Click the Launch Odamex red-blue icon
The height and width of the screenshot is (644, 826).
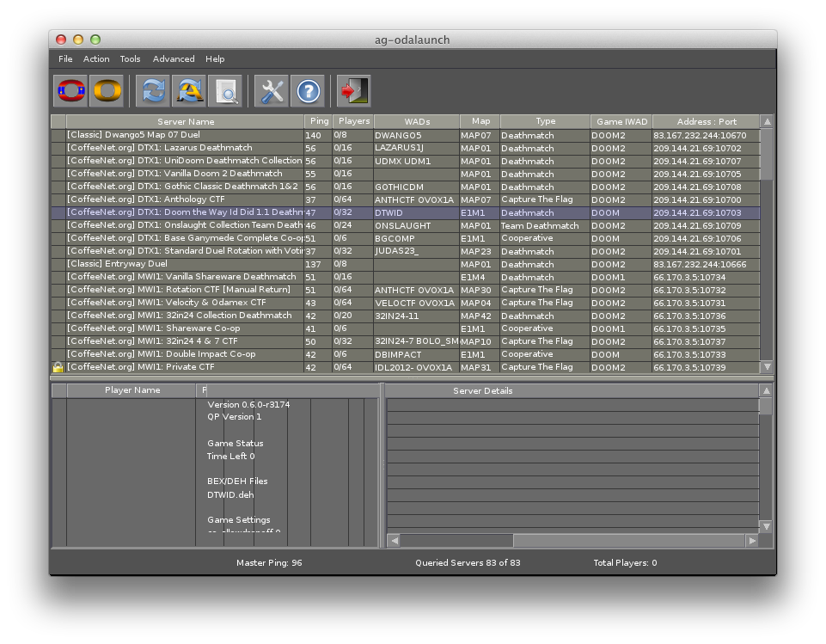coord(70,90)
